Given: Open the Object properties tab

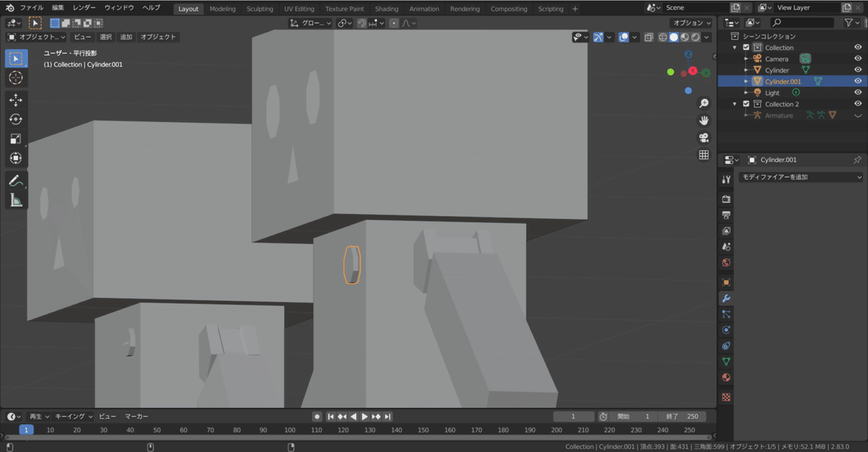Looking at the screenshot, I should coord(726,282).
